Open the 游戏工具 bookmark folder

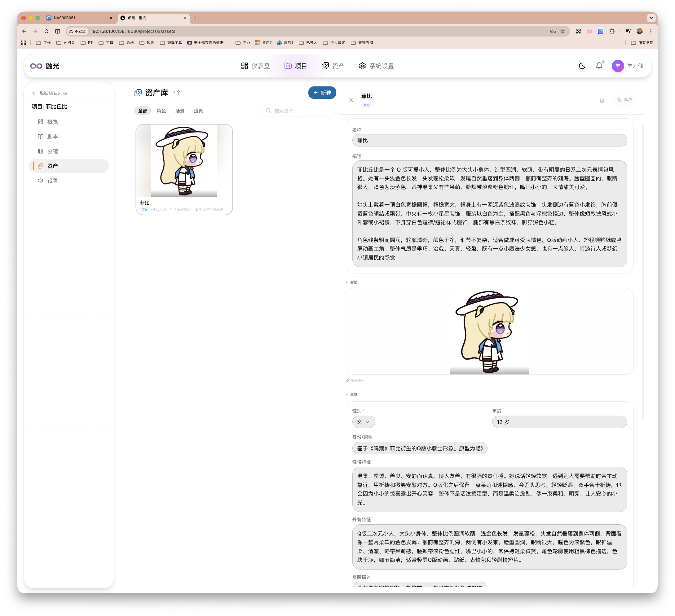coord(171,42)
